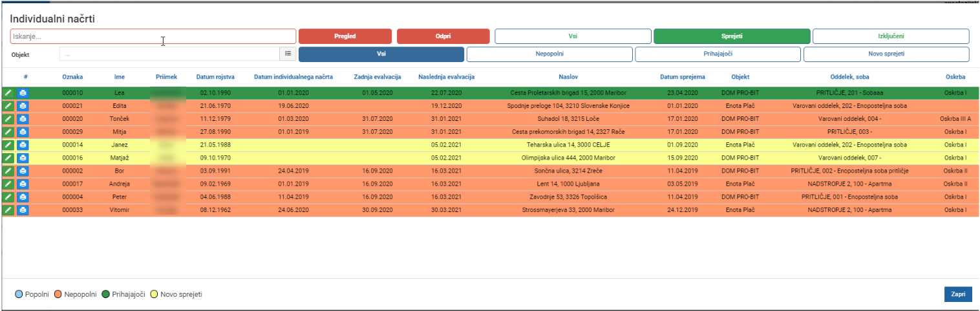Click the print icon in Bor's row
The height and width of the screenshot is (311, 980).
pos(23,171)
